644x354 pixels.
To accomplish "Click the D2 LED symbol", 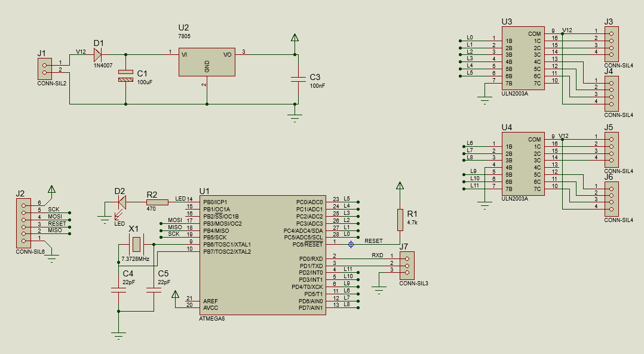I will click(x=122, y=202).
